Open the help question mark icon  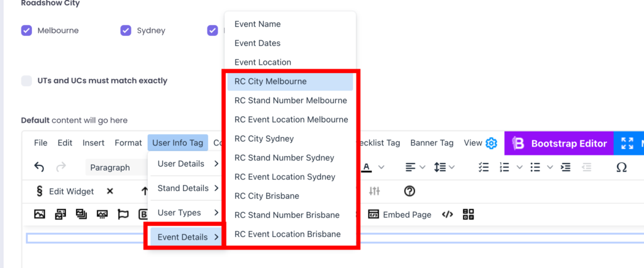409,191
